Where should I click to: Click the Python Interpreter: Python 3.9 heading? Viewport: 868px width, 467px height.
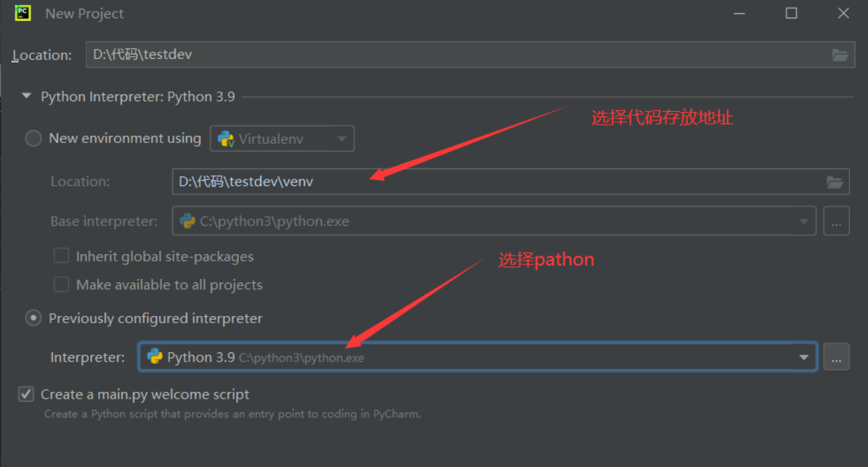coord(138,97)
